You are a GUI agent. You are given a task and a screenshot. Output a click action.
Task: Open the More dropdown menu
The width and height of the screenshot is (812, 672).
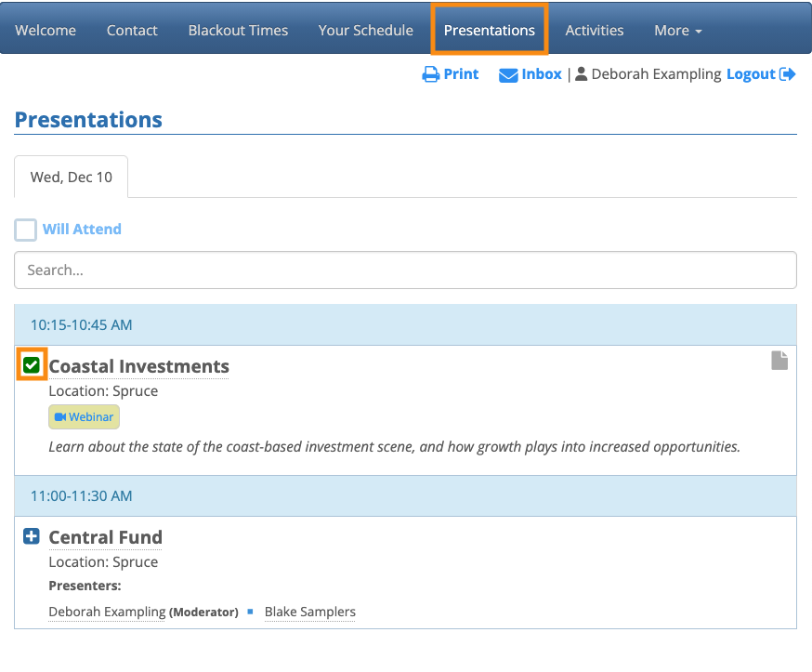coord(677,30)
